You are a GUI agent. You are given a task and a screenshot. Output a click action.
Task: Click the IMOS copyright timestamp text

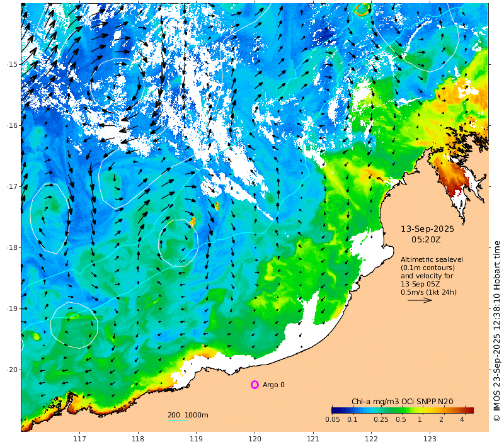pyautogui.click(x=497, y=331)
